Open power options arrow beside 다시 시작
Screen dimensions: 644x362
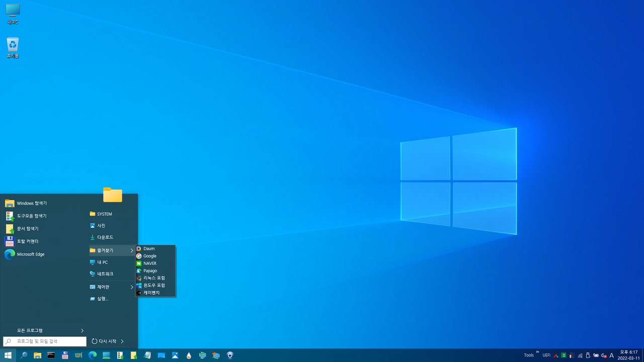[122, 341]
